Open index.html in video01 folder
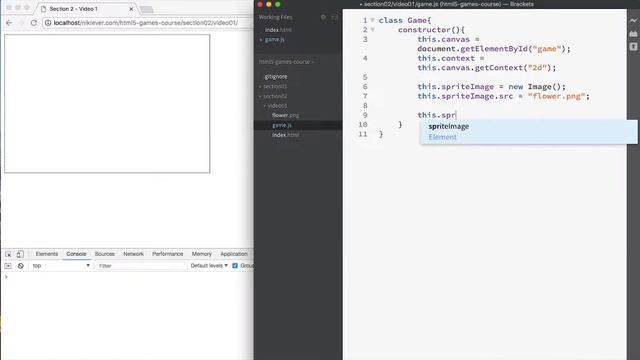This screenshot has height=360, width=640. 285,135
